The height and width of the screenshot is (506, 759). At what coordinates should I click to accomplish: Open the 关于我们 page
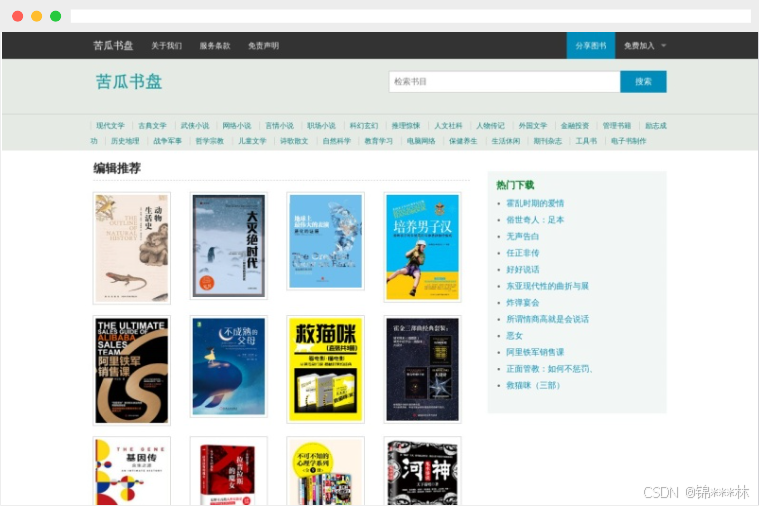(167, 46)
